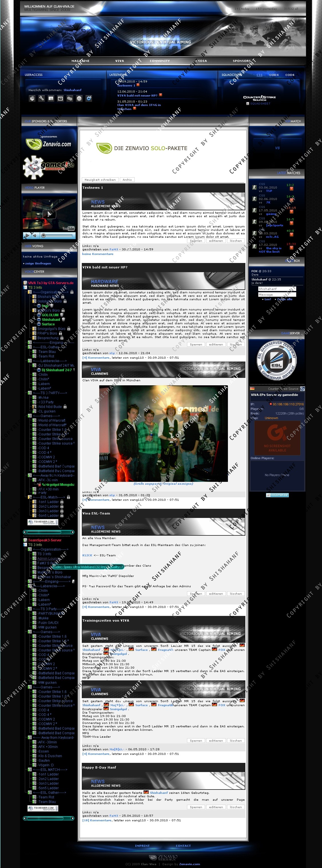This screenshot has width=322, height=868.
Task: Click editieren on the Testnews 1 post
Action: [216, 241]
